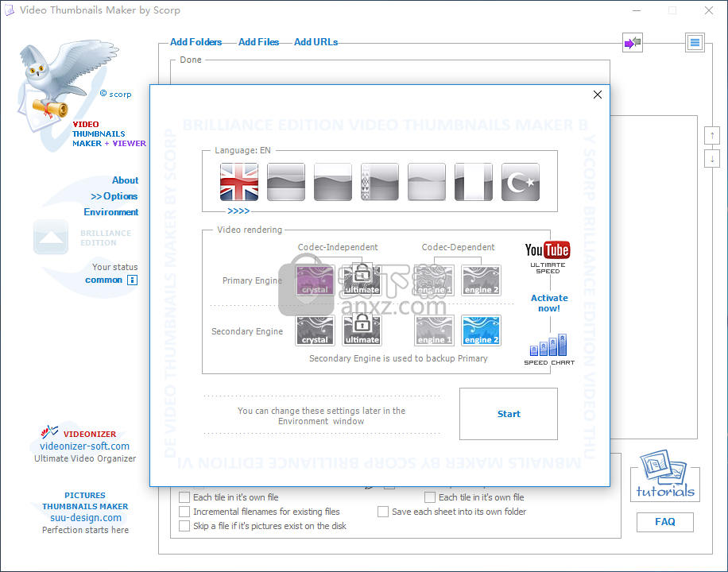Screen dimensions: 728x572
Task: Select locked ultimate Secondary Engine
Action: [x=362, y=330]
